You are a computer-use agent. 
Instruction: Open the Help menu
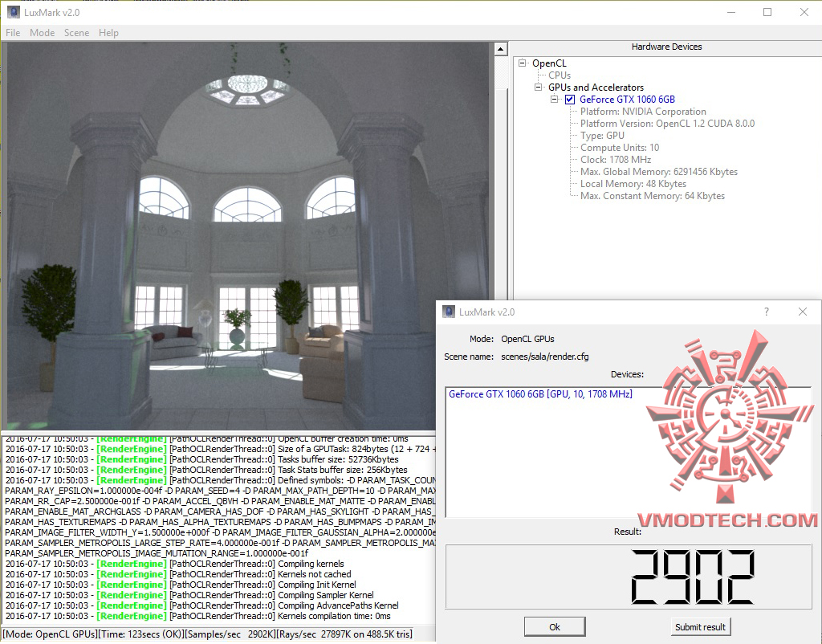click(x=108, y=32)
